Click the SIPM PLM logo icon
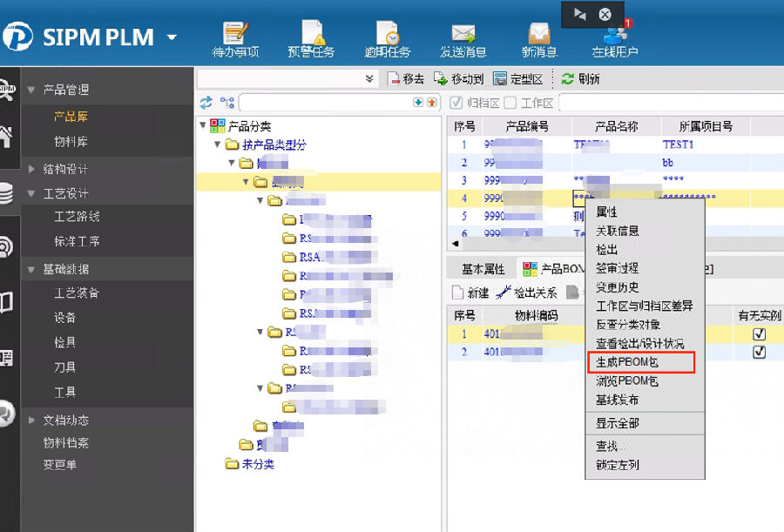Viewport: 784px width, 532px height. point(17,37)
